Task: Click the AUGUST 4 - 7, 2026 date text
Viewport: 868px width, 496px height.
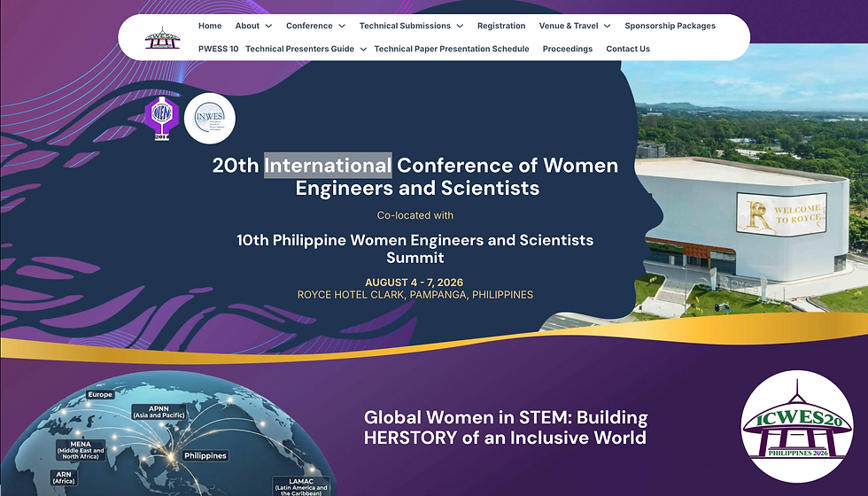Action: pyautogui.click(x=415, y=283)
